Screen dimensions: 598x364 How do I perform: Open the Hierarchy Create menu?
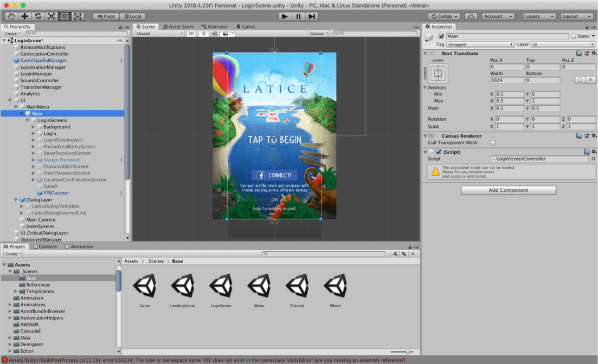click(12, 34)
